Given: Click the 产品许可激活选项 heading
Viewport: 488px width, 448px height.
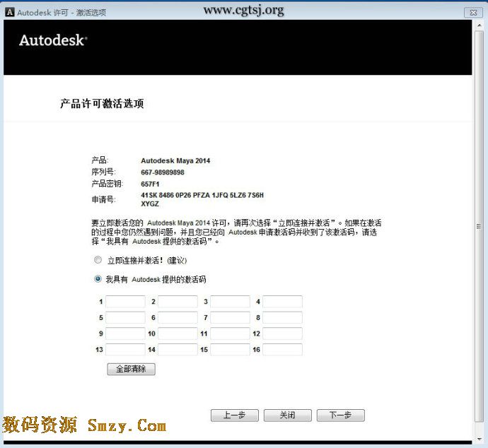Looking at the screenshot, I should pyautogui.click(x=102, y=104).
